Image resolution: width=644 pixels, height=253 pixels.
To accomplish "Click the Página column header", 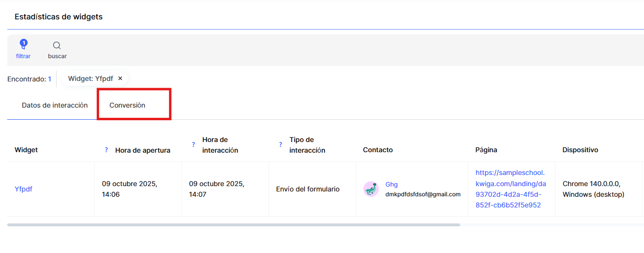I will click(x=486, y=150).
